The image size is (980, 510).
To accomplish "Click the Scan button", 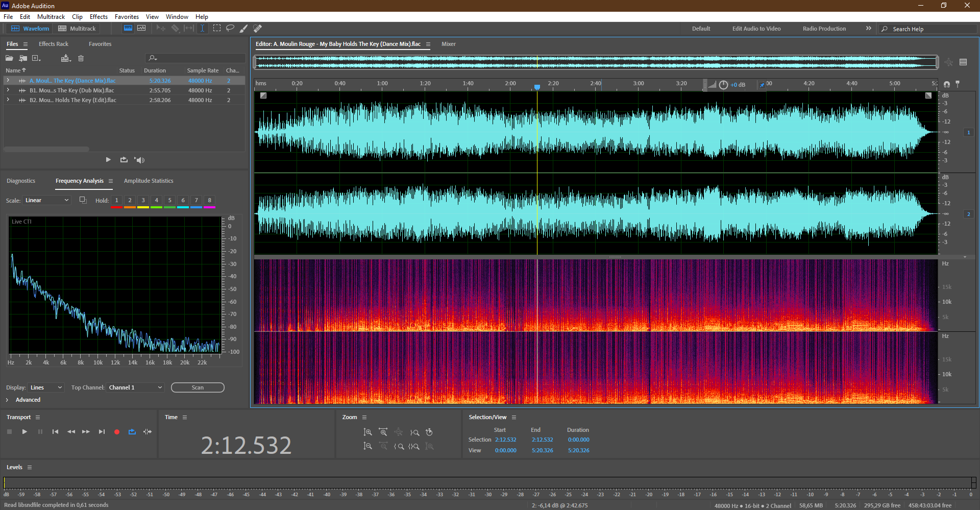I will 198,387.
